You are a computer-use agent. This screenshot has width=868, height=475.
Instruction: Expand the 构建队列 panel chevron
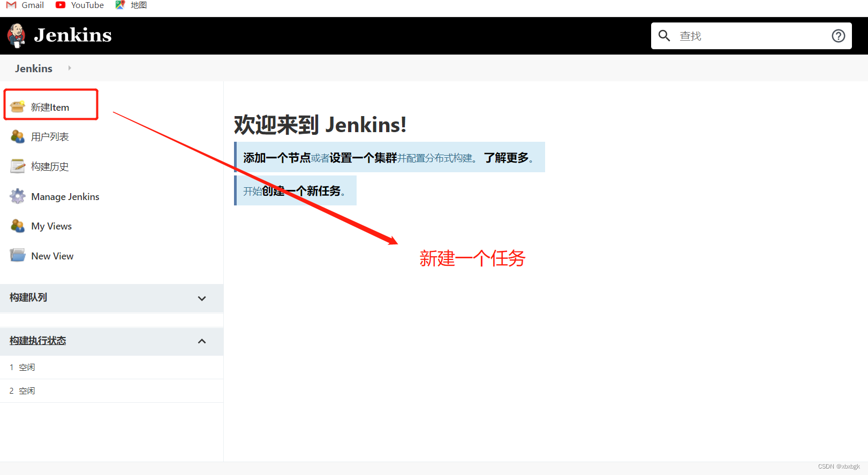click(202, 298)
